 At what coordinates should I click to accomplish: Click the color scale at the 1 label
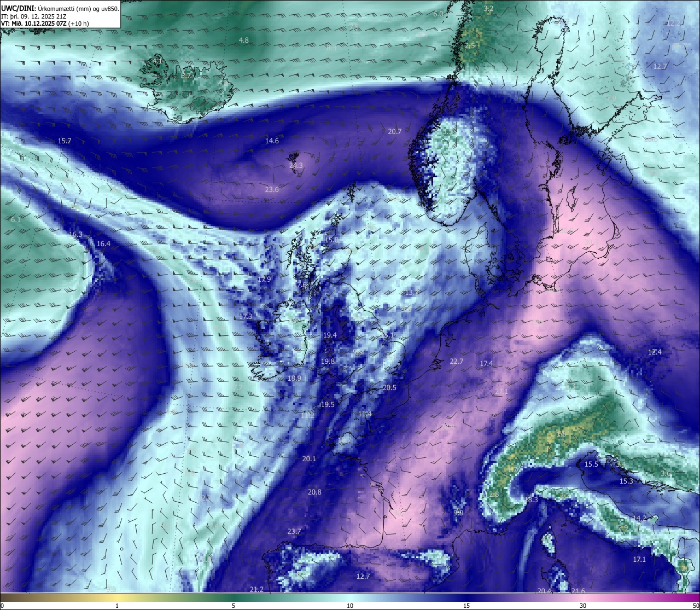(117, 606)
